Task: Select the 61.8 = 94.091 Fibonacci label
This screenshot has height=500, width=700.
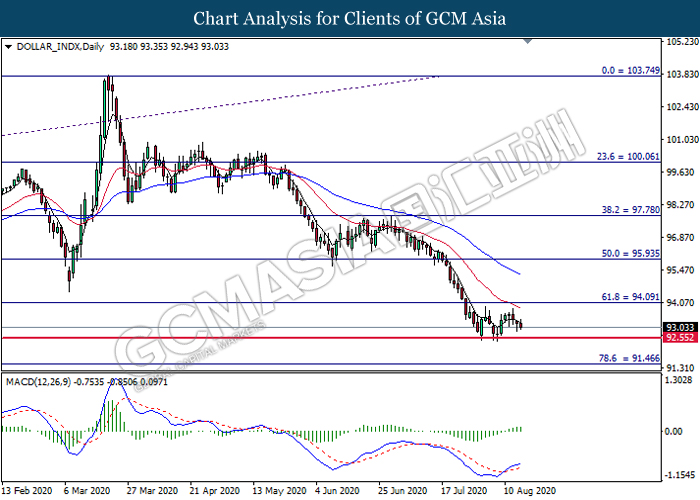Action: 630,296
